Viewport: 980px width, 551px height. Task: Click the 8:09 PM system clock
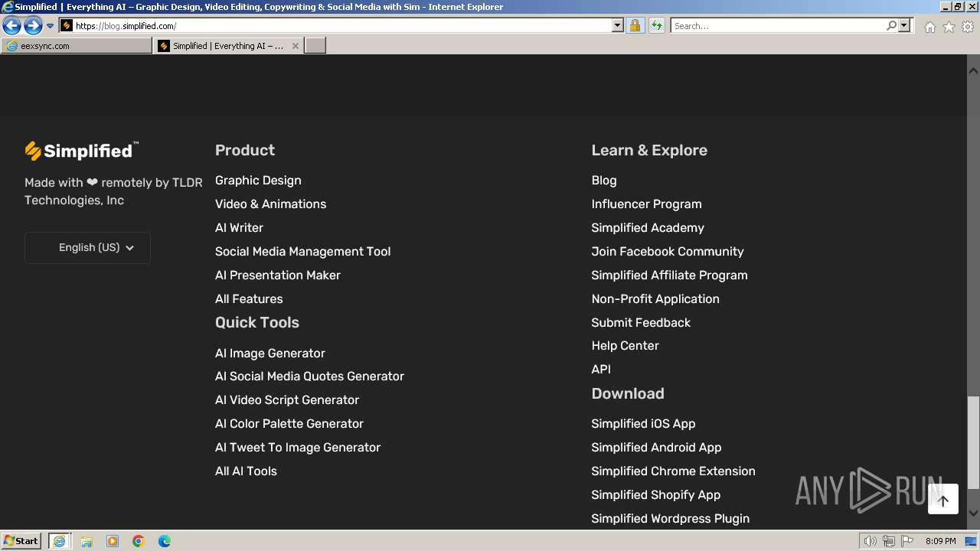tap(940, 541)
